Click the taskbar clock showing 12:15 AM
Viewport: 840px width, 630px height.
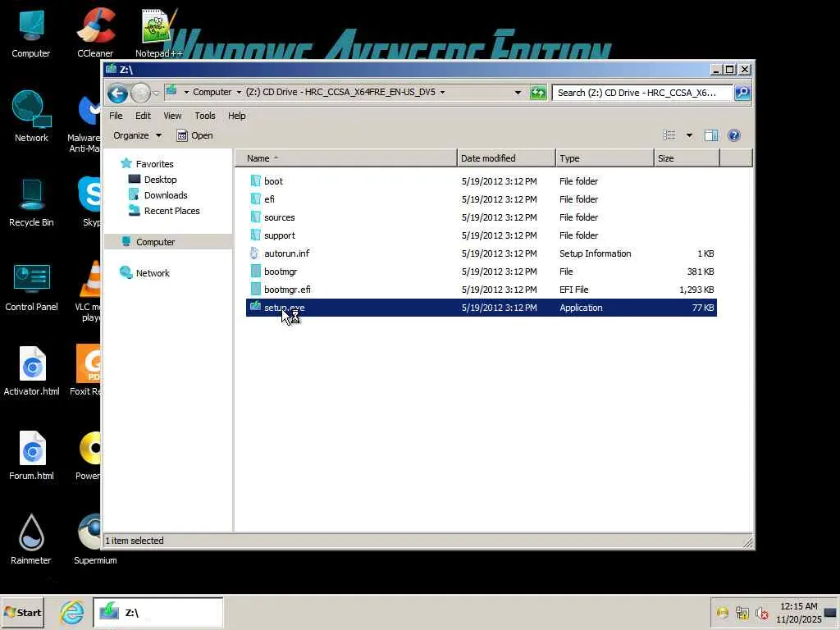point(799,612)
